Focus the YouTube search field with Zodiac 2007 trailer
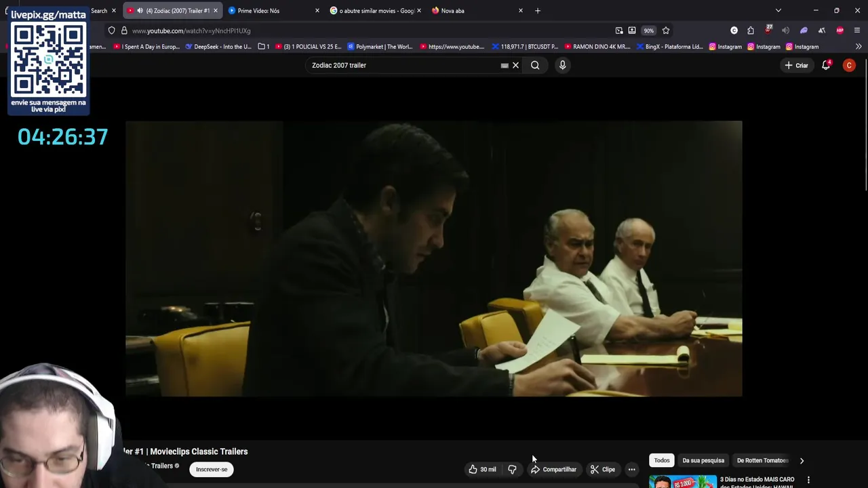This screenshot has height=488, width=868. coord(403,65)
